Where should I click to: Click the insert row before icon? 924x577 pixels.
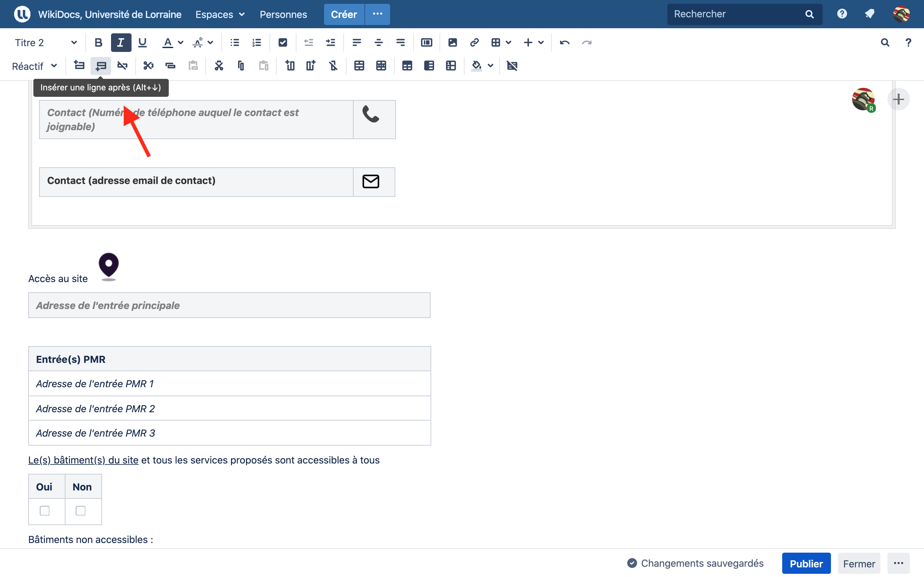[x=79, y=66]
